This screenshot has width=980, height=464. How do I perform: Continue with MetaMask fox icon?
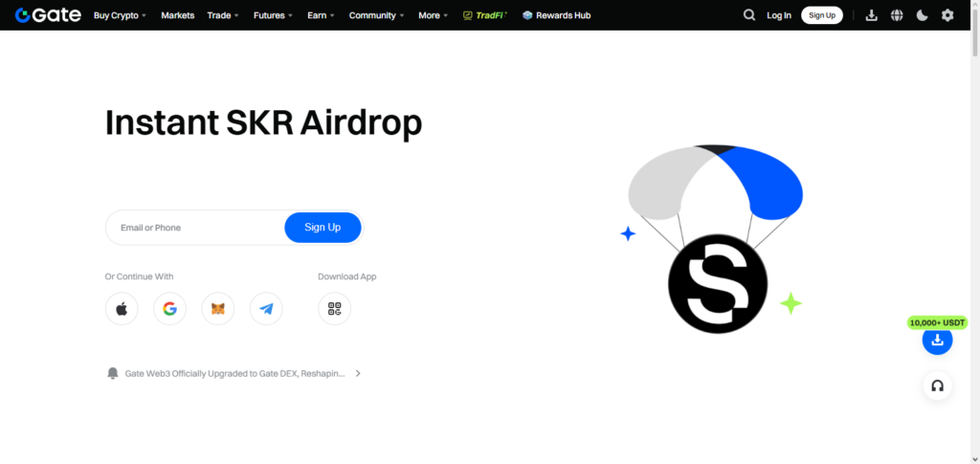click(x=218, y=309)
